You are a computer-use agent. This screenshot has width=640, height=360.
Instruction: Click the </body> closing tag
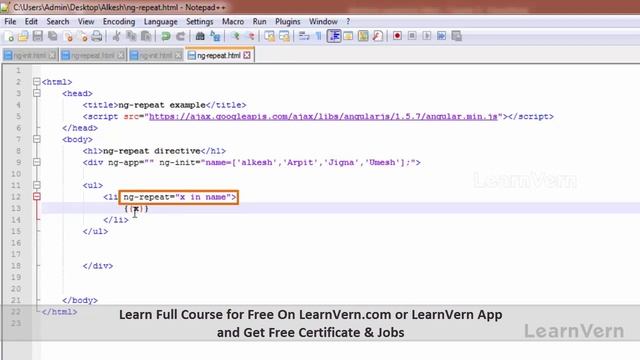click(x=80, y=300)
